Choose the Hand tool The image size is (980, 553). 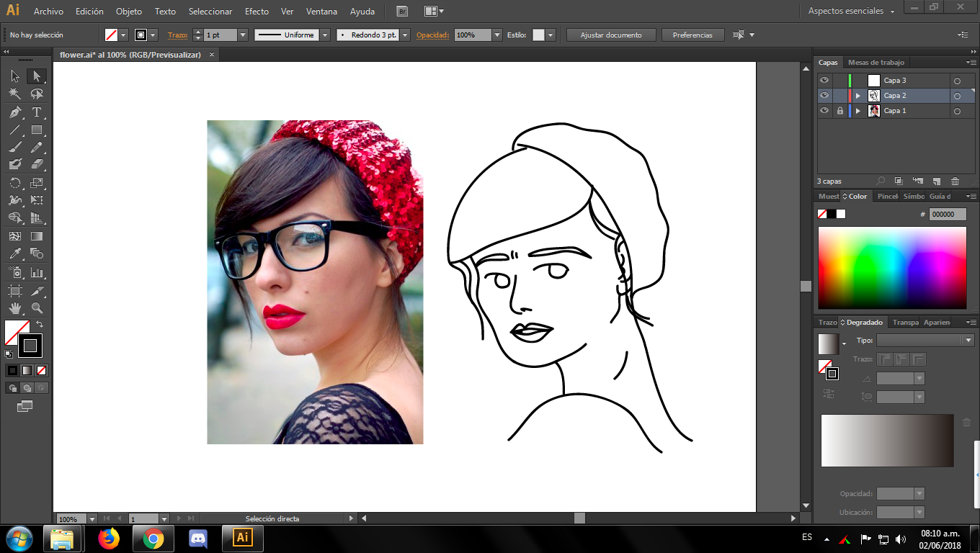15,308
